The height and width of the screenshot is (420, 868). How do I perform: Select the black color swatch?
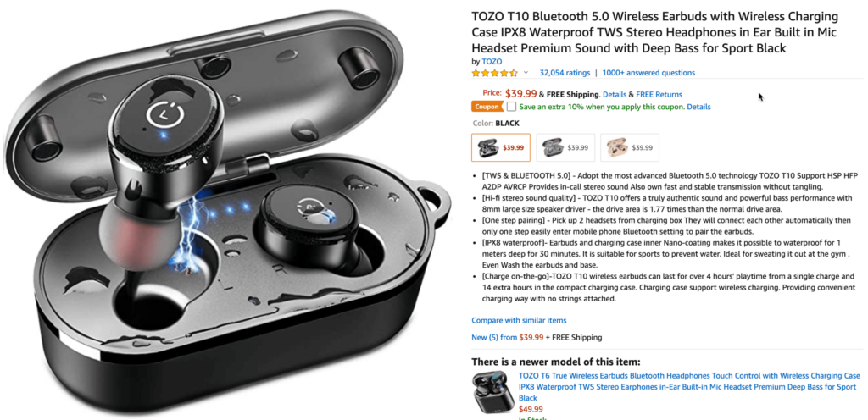tap(500, 147)
